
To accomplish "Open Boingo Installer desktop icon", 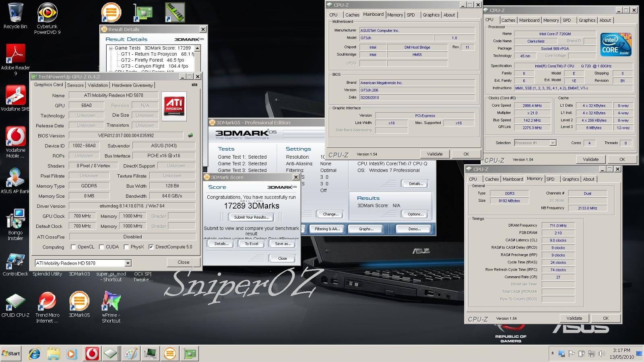I will pos(15,224).
